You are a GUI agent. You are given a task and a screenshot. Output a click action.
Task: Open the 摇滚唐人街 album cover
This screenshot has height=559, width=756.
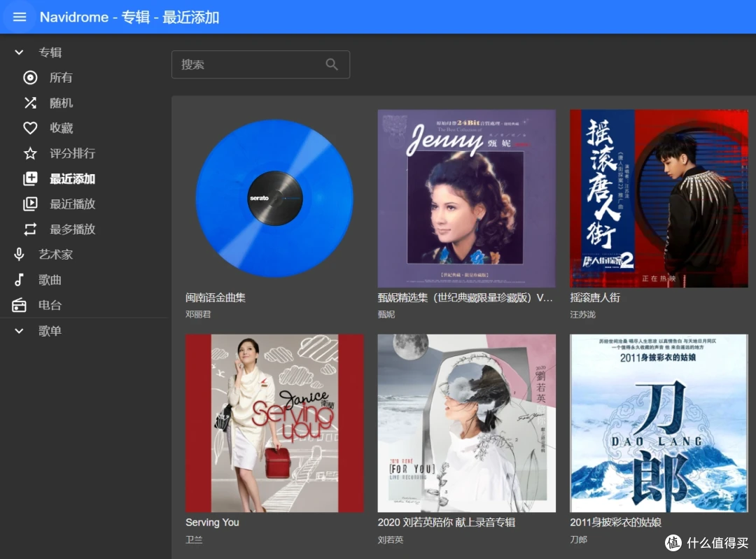pos(659,198)
